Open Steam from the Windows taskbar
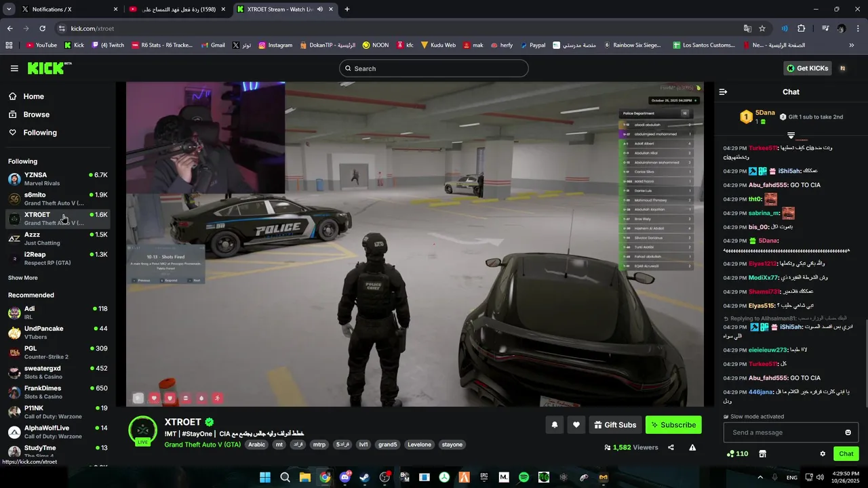This screenshot has width=868, height=488. click(x=365, y=477)
